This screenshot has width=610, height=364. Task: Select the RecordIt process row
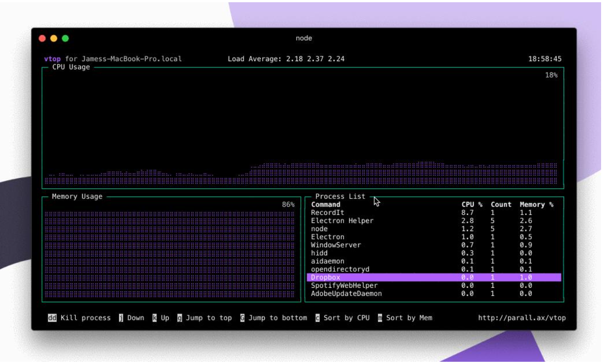[328, 213]
